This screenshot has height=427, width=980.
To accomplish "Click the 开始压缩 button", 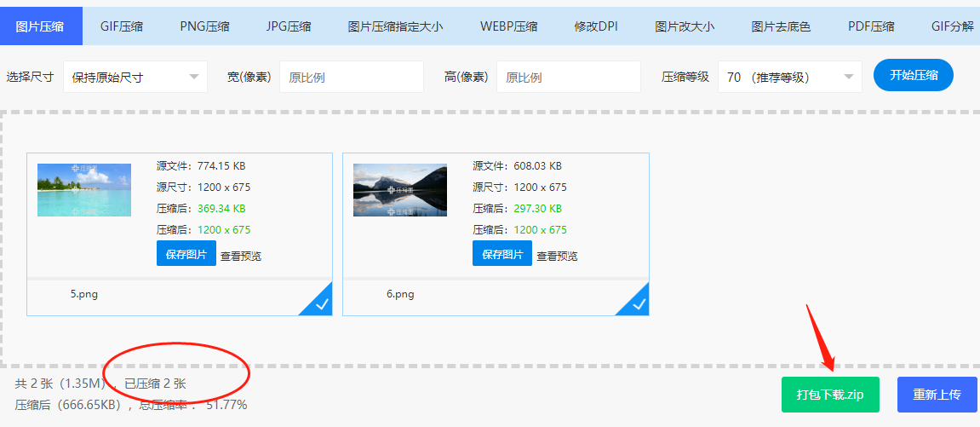I will click(914, 75).
